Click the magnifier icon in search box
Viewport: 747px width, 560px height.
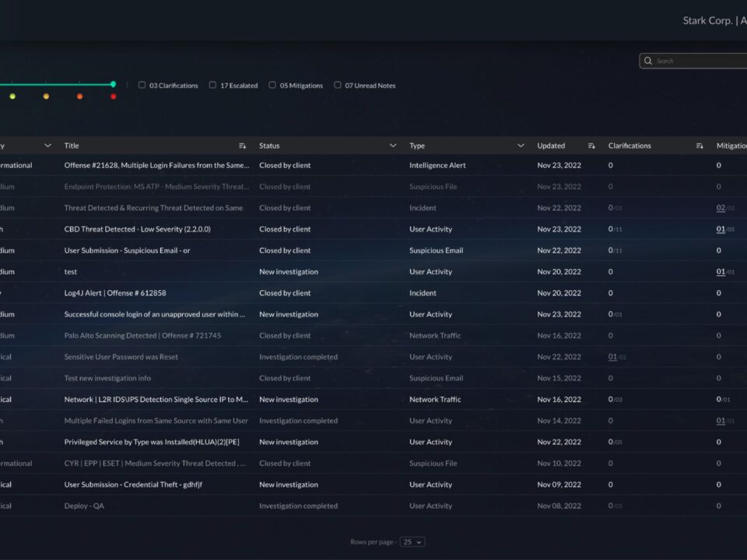point(648,61)
